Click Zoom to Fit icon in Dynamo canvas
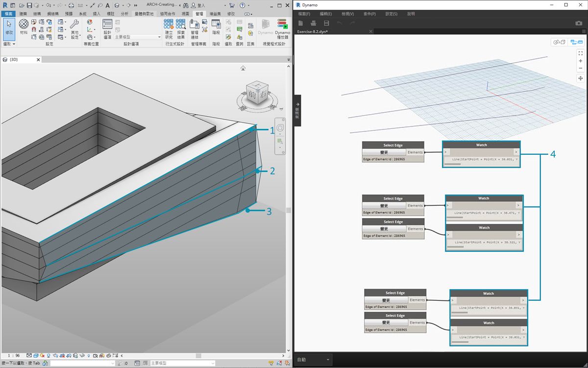The height and width of the screenshot is (368, 588). pyautogui.click(x=581, y=52)
